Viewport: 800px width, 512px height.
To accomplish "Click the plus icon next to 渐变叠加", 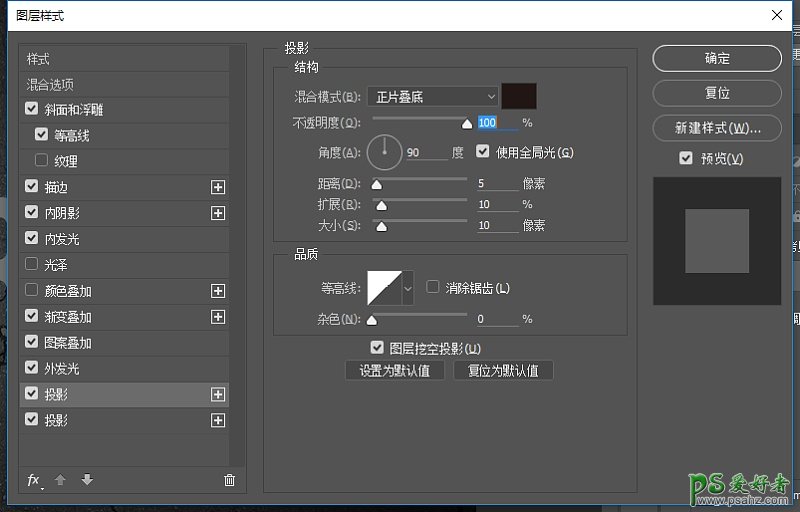I will click(x=218, y=317).
